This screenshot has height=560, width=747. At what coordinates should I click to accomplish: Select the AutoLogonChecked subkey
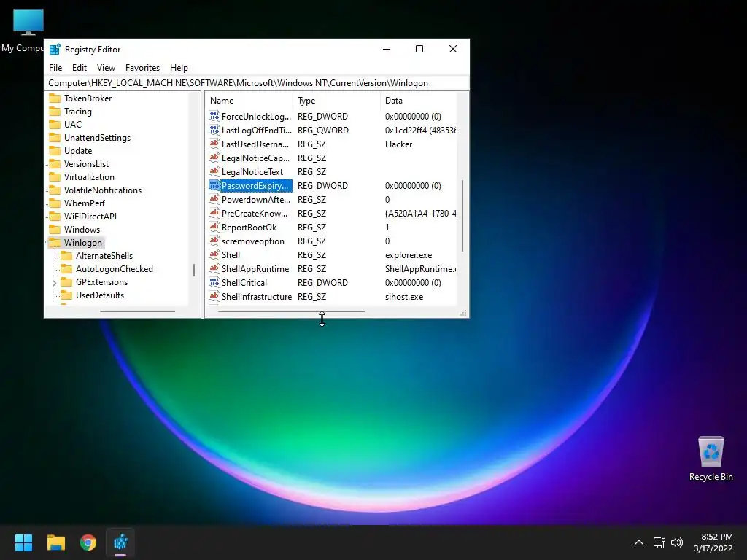point(115,269)
